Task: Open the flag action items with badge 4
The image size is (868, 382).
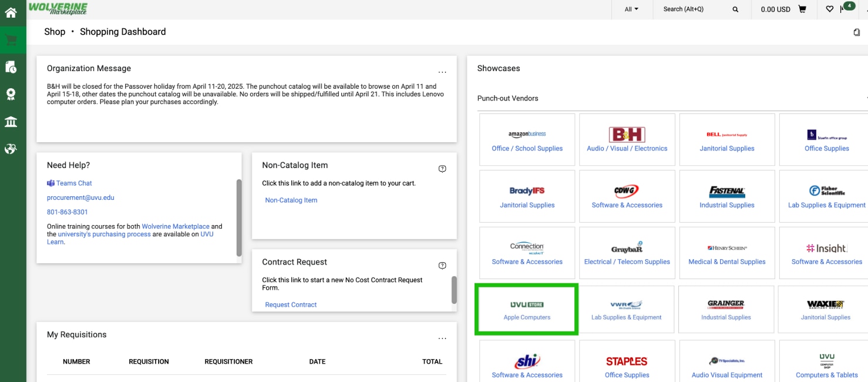Action: (x=847, y=8)
